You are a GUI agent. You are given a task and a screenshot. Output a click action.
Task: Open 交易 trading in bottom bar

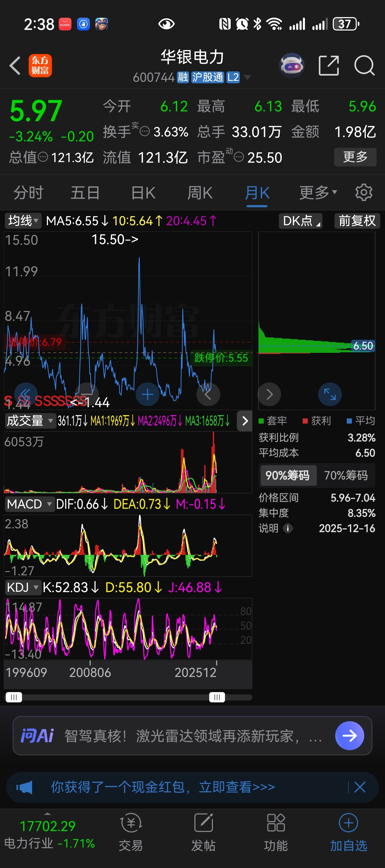click(x=131, y=833)
